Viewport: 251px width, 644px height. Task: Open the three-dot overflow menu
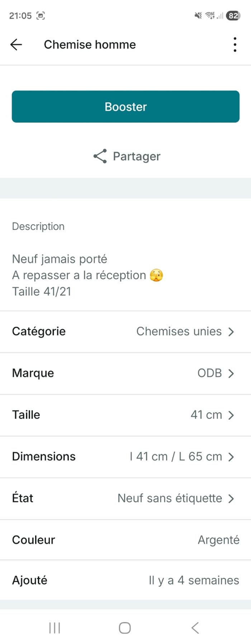(x=235, y=44)
